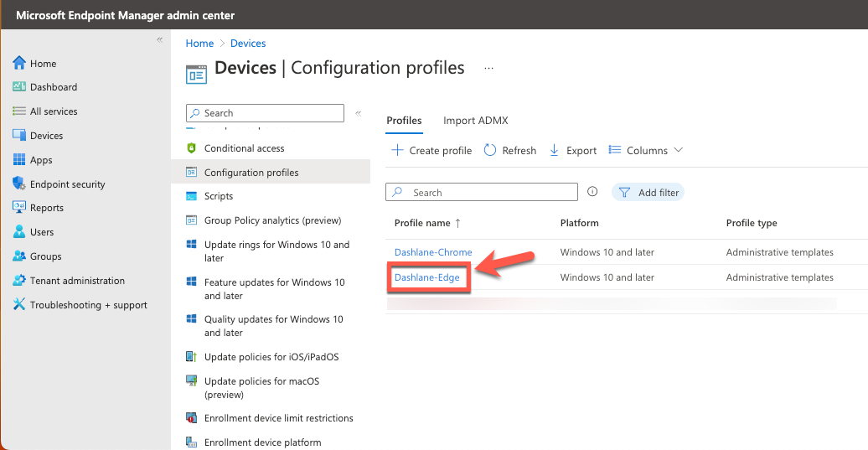Click the Home house icon in sidebar
Image resolution: width=868 pixels, height=450 pixels.
pyautogui.click(x=19, y=63)
